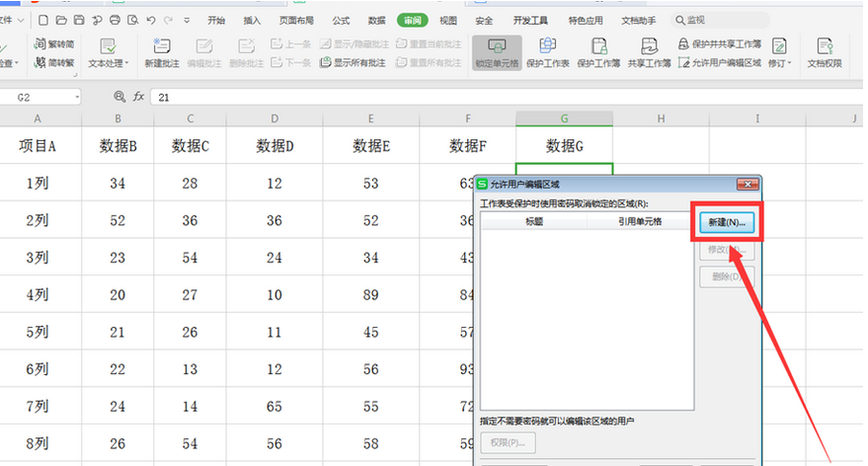Click 新建批注 to add a comment
This screenshot has width=868, height=466.
coord(162,53)
